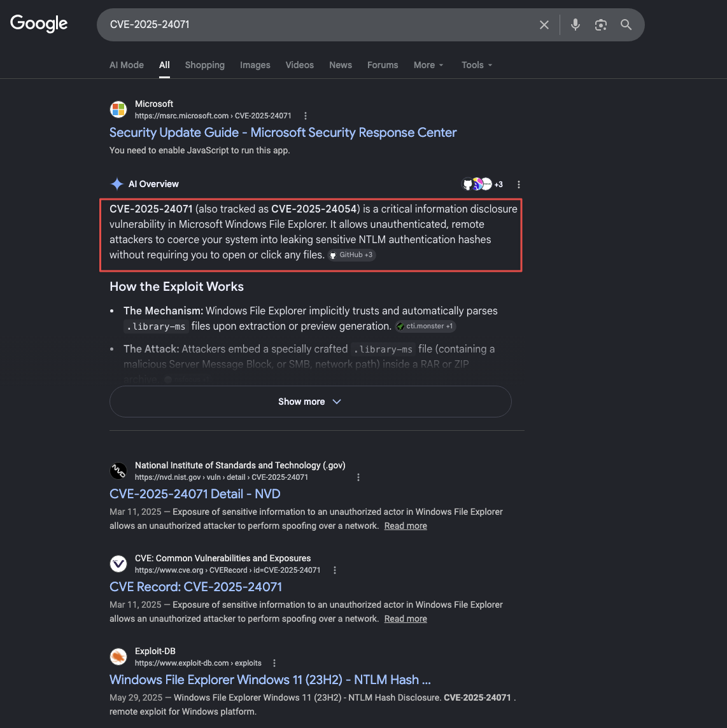
Task: Click 'CVE: Common Vulnerabilities and Exposures' site name
Action: tap(223, 558)
